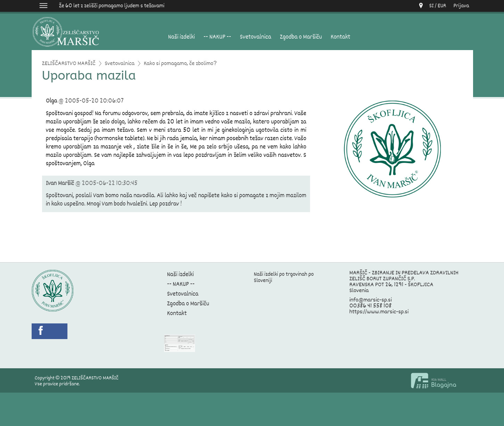The height and width of the screenshot is (426, 504).
Task: Go to Svetovalnica in top navigation
Action: tap(255, 37)
